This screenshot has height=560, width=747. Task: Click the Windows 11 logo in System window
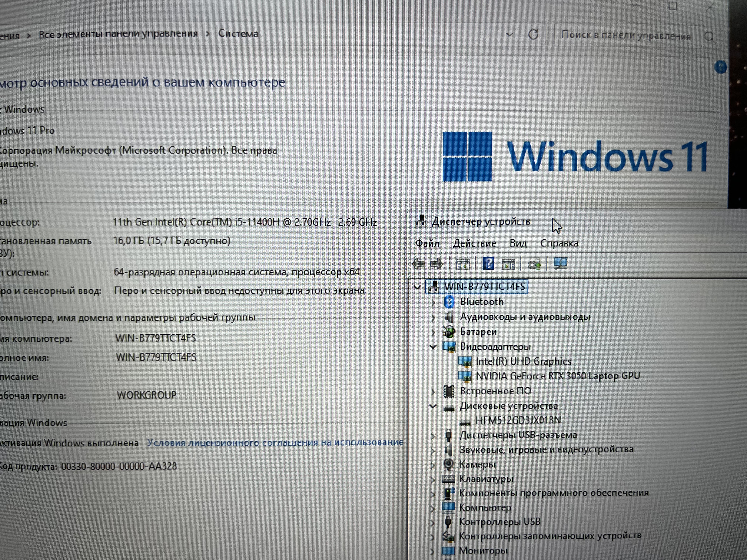(x=575, y=157)
